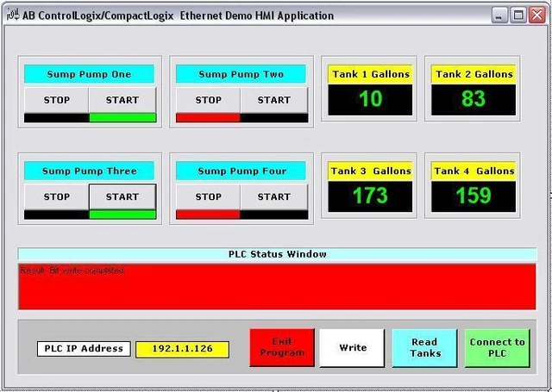The image size is (552, 392).
Task: Stop Sump Pump Two
Action: (209, 100)
